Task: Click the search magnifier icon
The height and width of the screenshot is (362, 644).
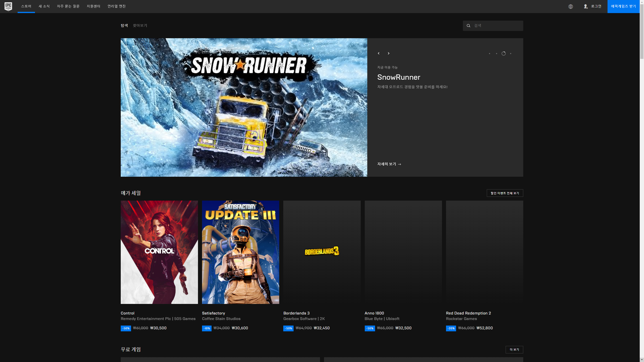Action: tap(468, 26)
